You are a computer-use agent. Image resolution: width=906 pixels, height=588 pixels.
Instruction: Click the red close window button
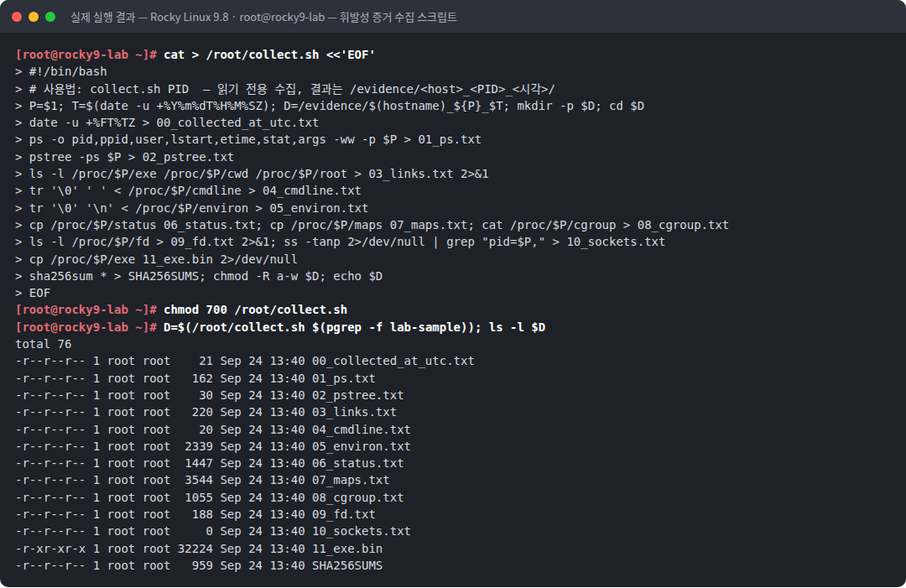pyautogui.click(x=17, y=17)
